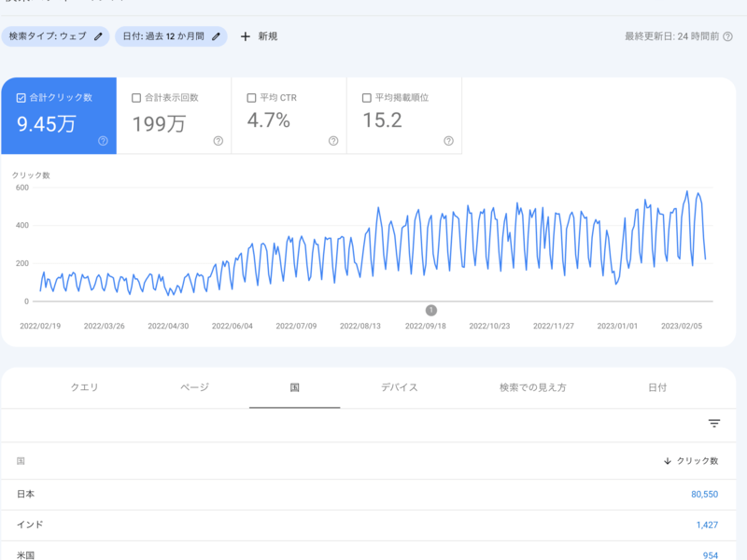Enable the 合計表示回数 checkbox

tap(136, 97)
